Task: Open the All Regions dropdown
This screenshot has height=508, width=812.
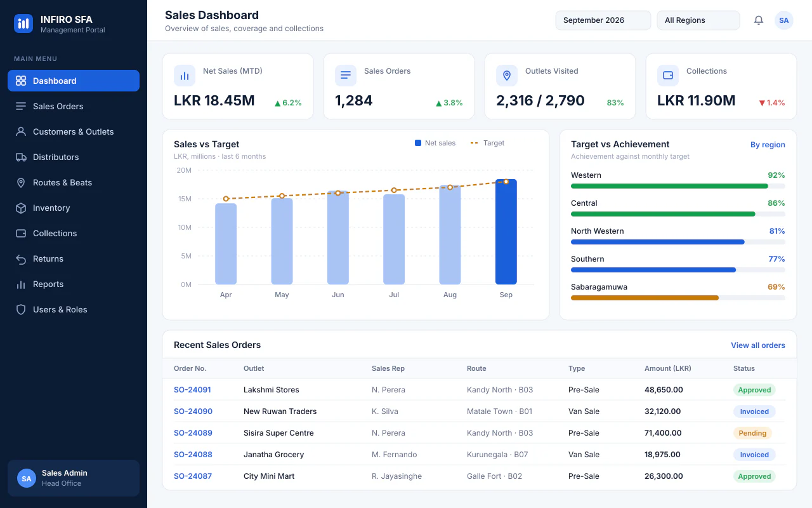Action: (x=698, y=20)
